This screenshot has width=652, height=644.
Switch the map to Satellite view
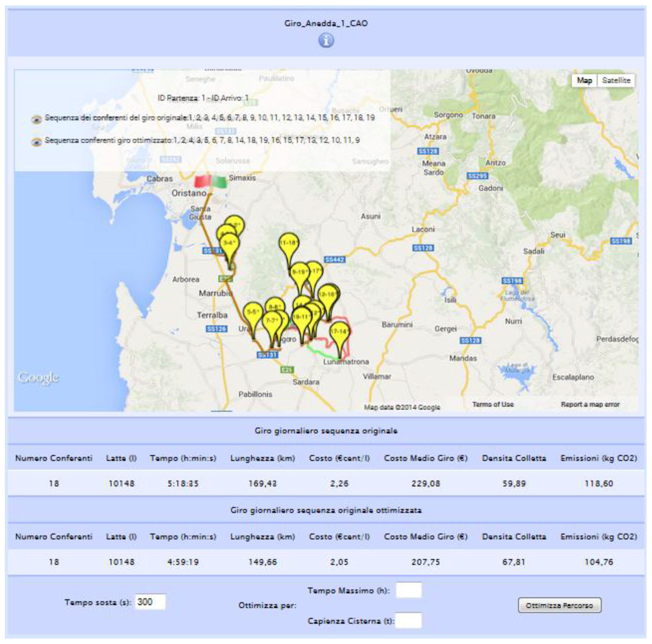(616, 80)
